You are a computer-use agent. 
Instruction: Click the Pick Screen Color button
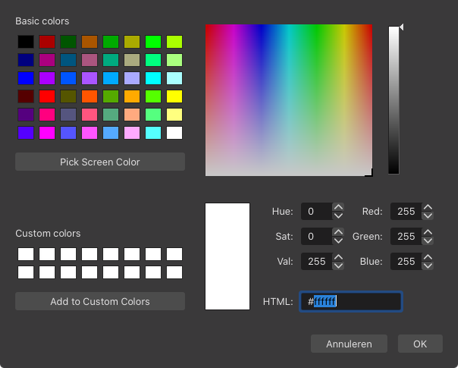[x=100, y=162]
